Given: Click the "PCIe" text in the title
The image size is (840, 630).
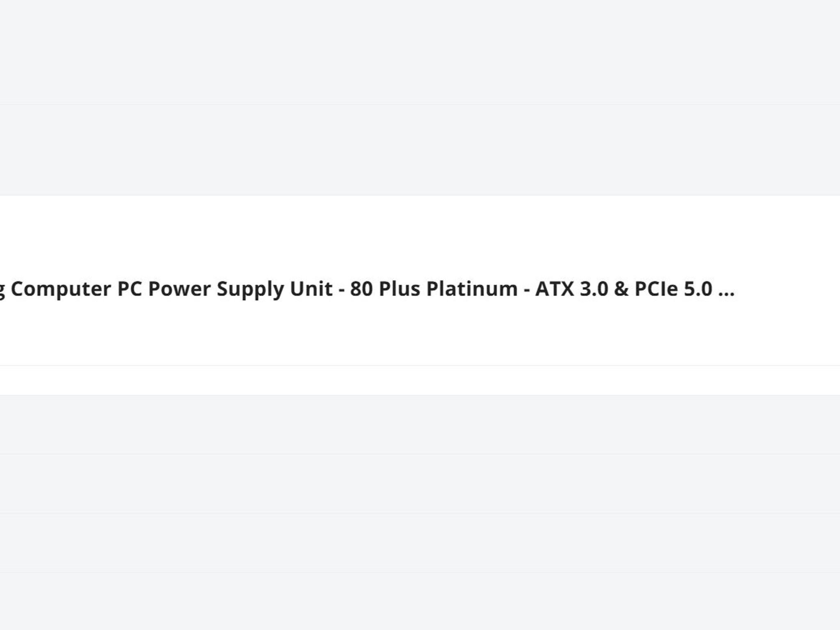Looking at the screenshot, I should (656, 289).
